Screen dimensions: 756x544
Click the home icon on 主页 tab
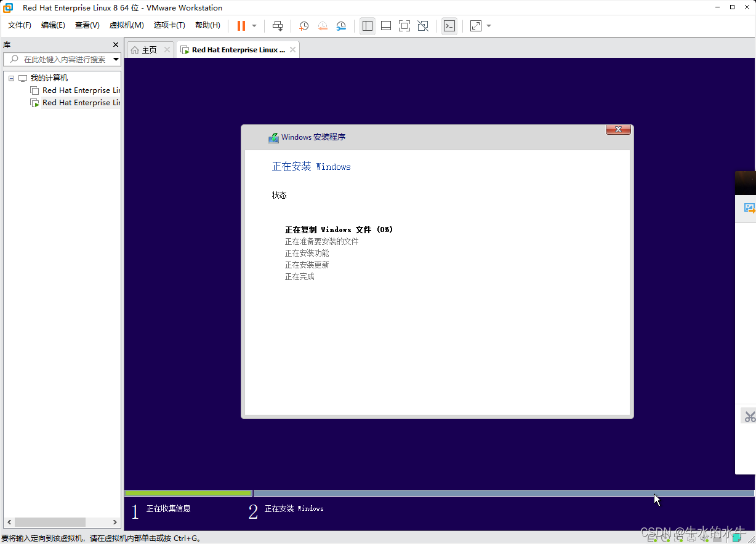[135, 50]
